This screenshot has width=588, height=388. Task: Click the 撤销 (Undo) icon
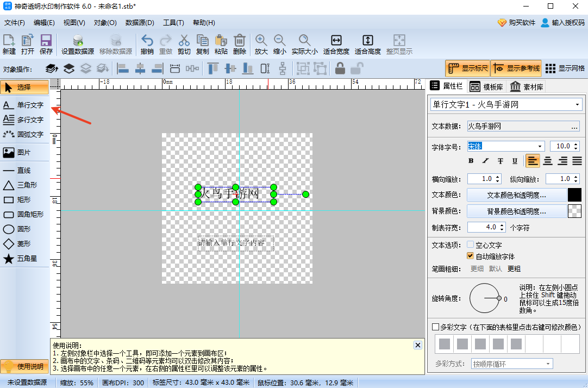147,45
